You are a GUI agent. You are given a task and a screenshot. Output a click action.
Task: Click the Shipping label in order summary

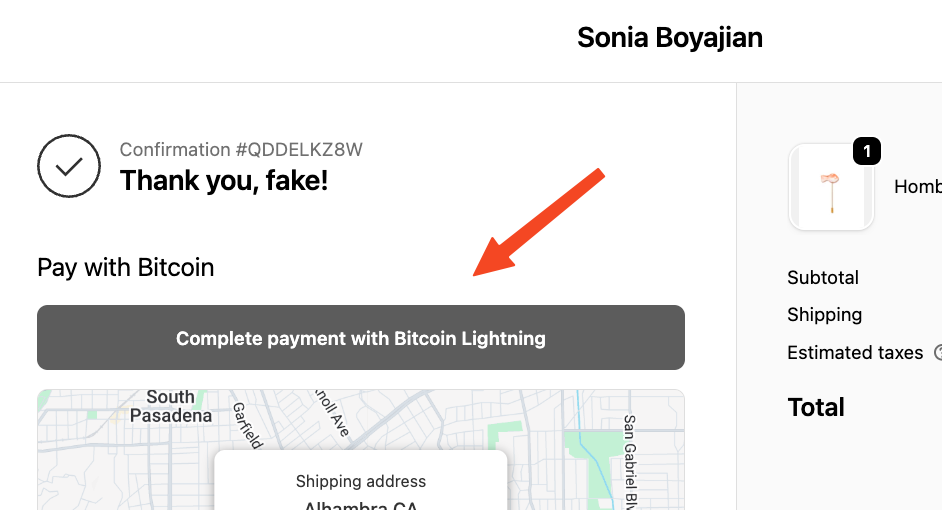pos(824,314)
